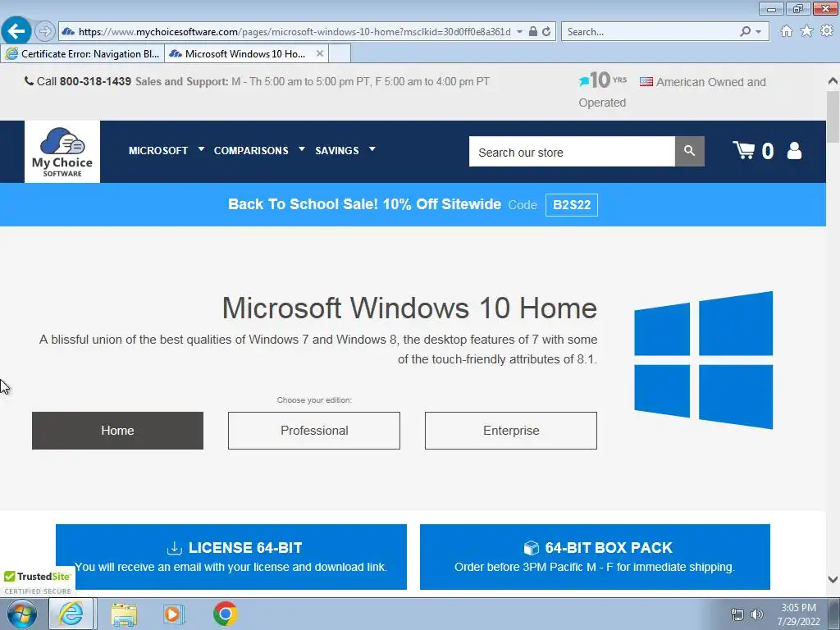Click Internet Explorer taskbar icon
The height and width of the screenshot is (630, 840).
click(x=71, y=614)
